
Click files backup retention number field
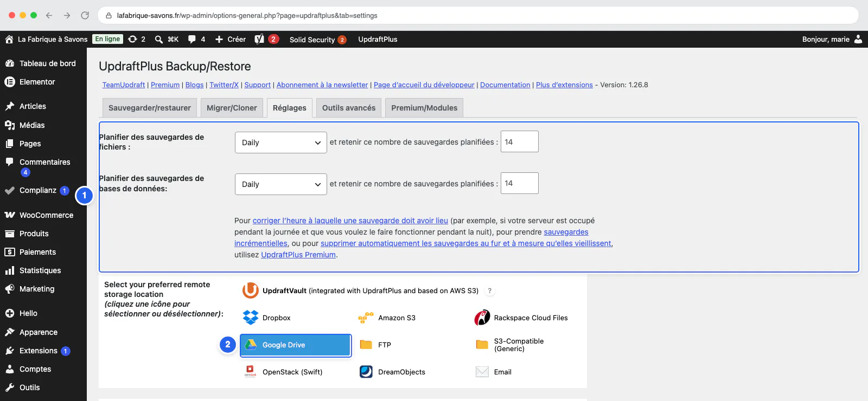(520, 141)
